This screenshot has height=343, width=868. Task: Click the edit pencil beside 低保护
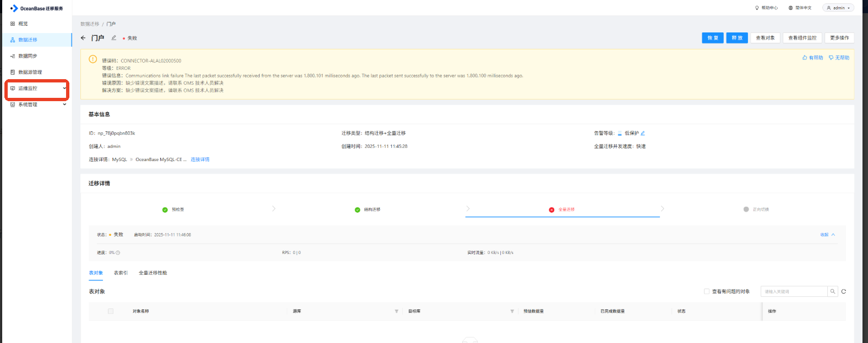(643, 133)
